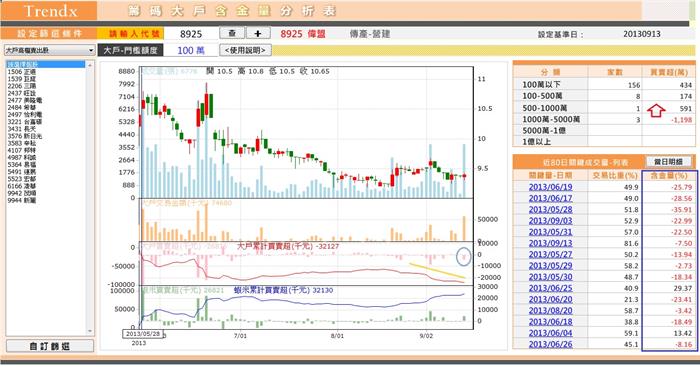Viewport: 700px width, 367px height.
Task: Open the 2013/06/25 key-volume date link
Action: [x=550, y=288]
